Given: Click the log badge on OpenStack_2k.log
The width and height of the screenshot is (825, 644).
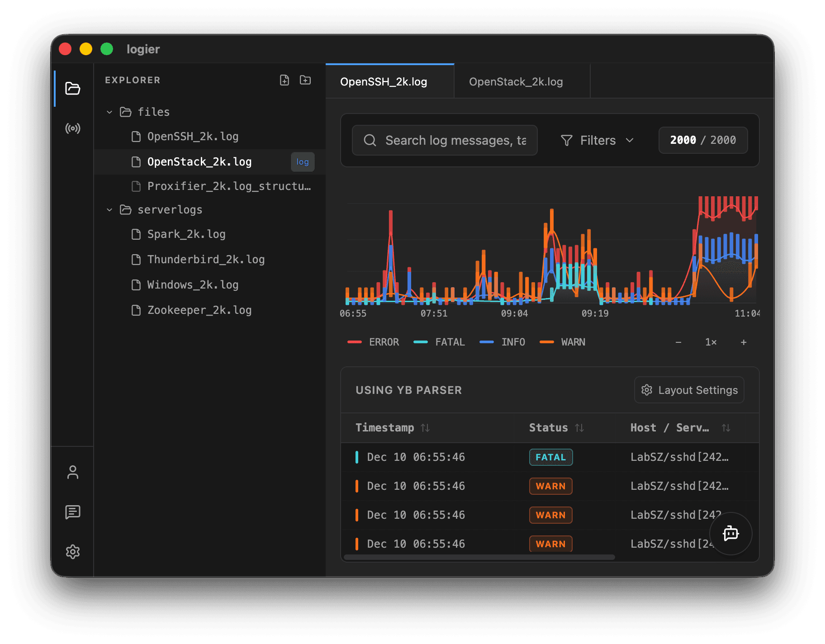Looking at the screenshot, I should 303,162.
